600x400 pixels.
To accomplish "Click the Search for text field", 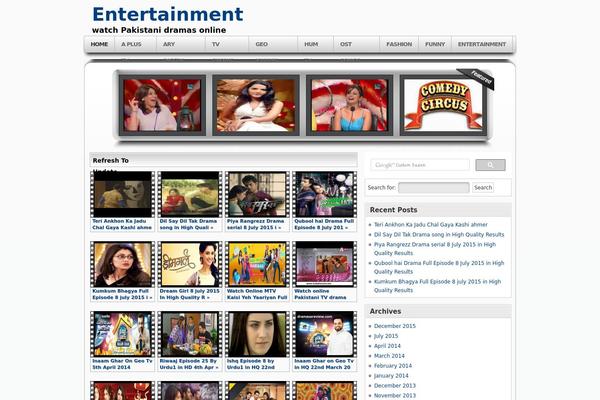I will pos(434,188).
